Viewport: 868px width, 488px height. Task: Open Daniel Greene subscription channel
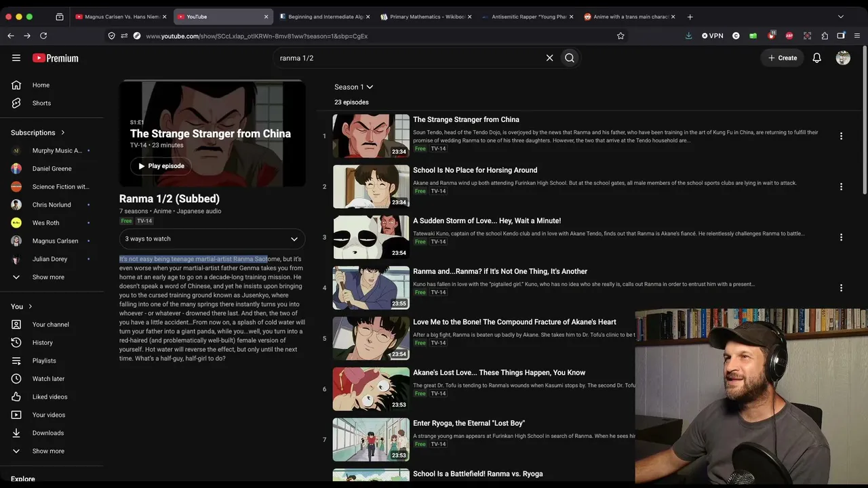pyautogui.click(x=52, y=169)
